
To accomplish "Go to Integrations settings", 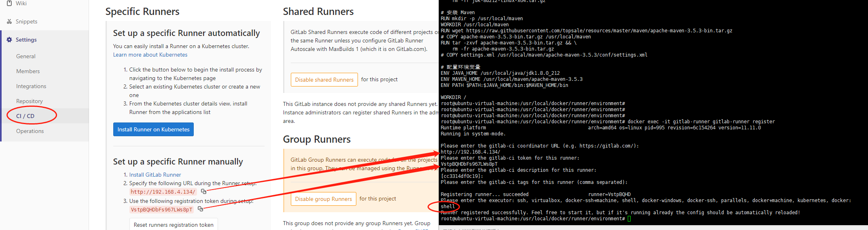I will [x=31, y=86].
